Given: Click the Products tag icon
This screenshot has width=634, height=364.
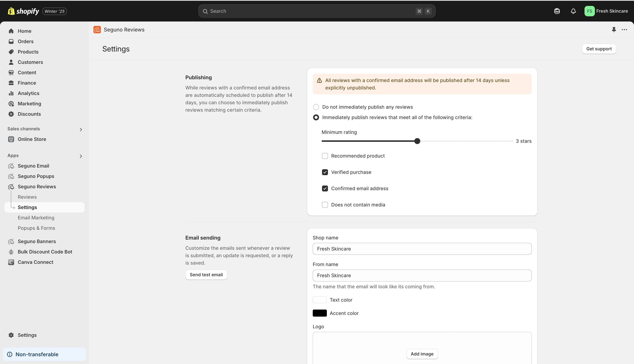Looking at the screenshot, I should point(11,52).
